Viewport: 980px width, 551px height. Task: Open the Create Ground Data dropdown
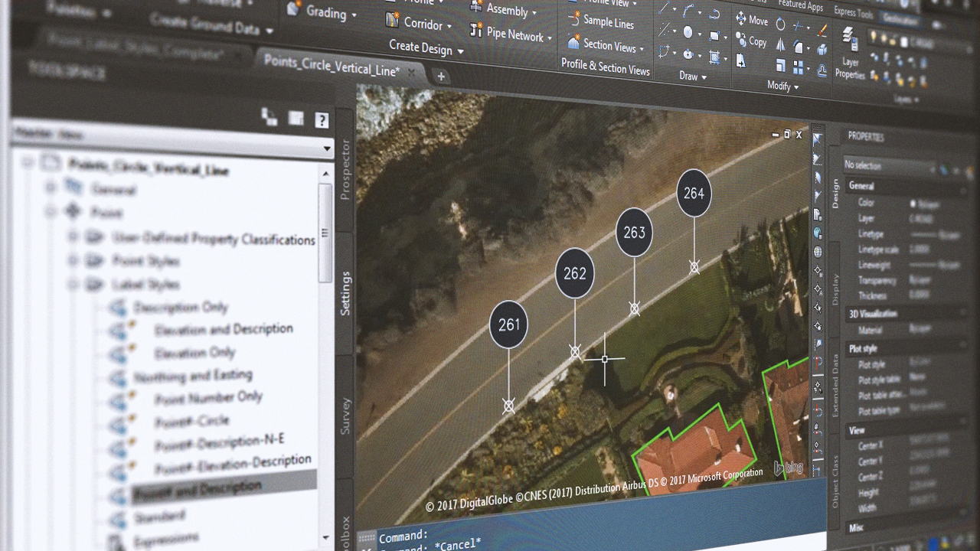[x=212, y=25]
